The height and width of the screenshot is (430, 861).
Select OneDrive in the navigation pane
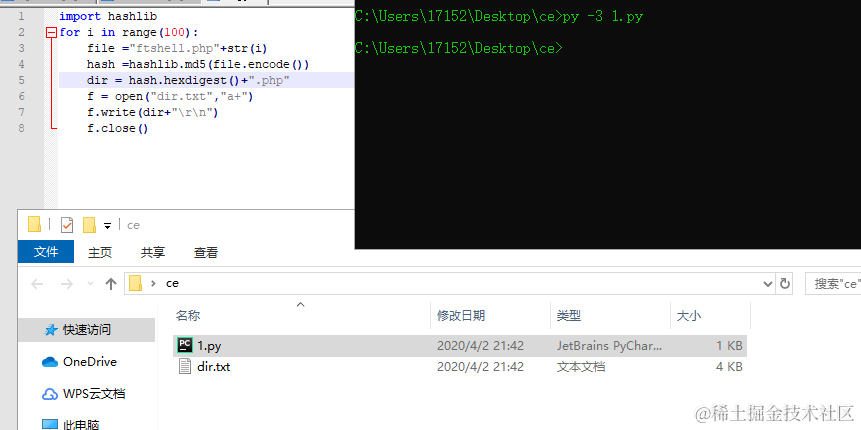coord(90,362)
